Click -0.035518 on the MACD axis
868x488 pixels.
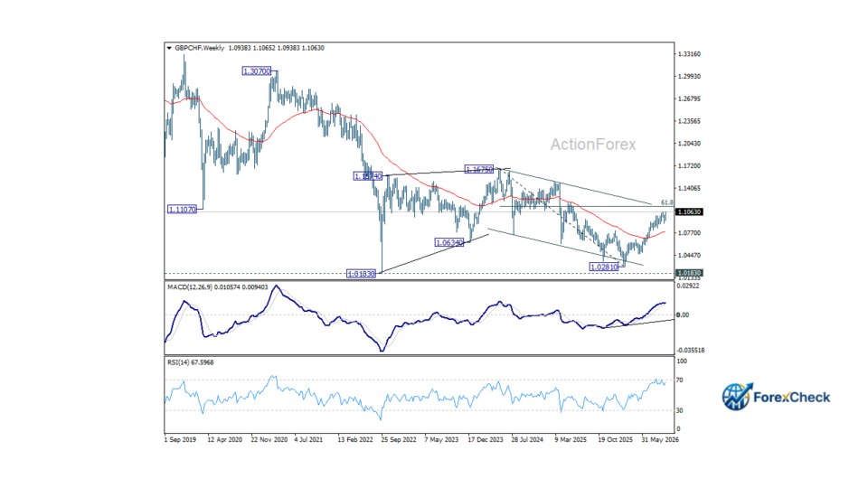691,351
